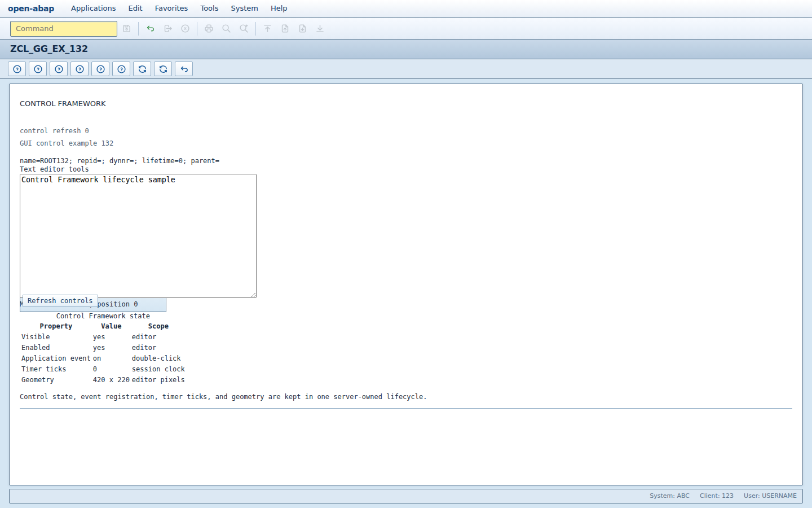Click the find magnifier icon
Image resolution: width=812 pixels, height=508 pixels.
[227, 29]
